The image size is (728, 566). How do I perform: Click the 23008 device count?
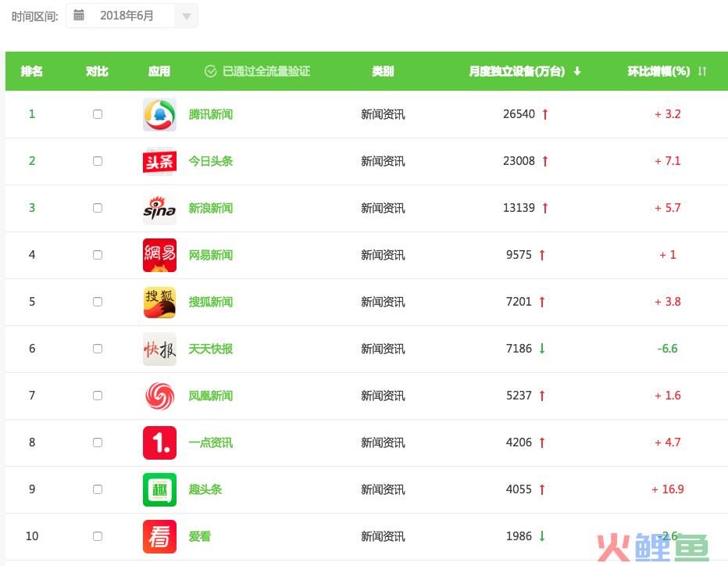coord(519,161)
